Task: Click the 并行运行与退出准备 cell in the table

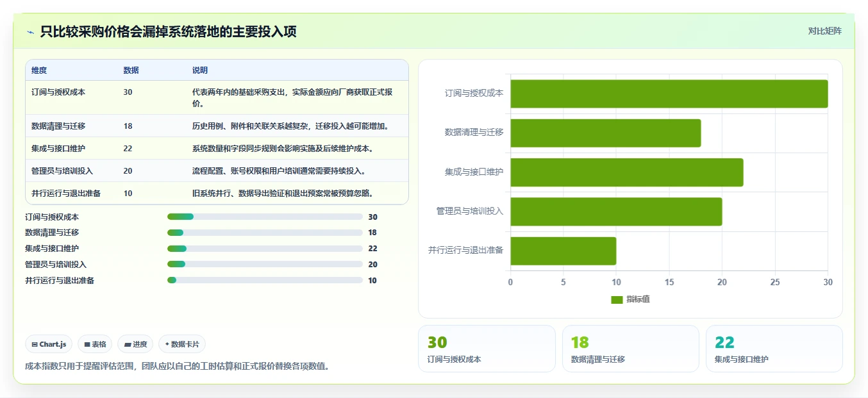Action: [x=66, y=194]
